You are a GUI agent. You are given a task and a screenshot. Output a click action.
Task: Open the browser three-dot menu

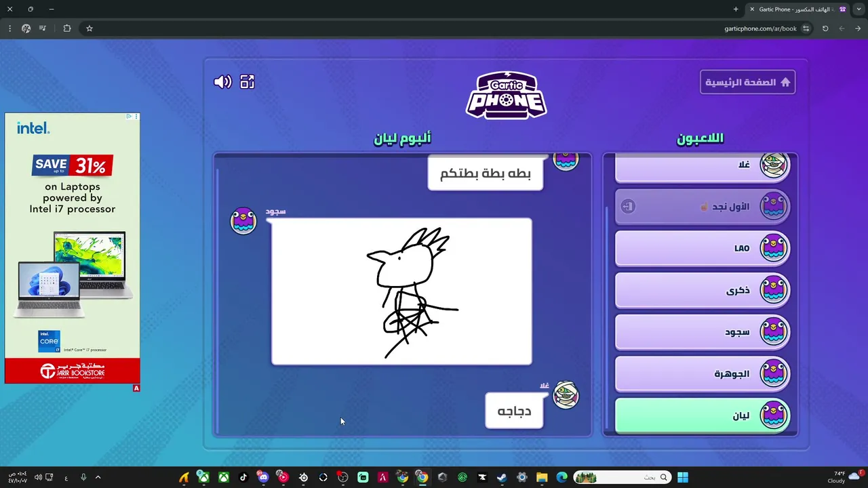point(9,28)
